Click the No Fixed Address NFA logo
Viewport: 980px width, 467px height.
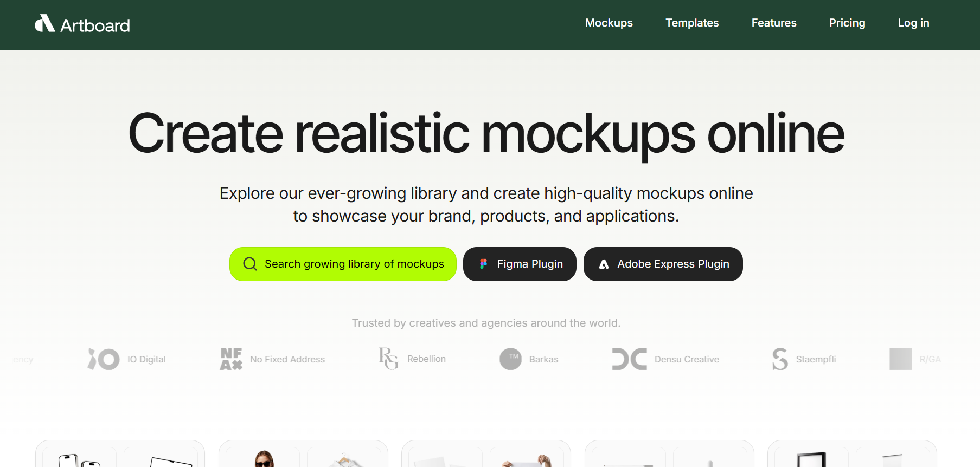(x=231, y=359)
